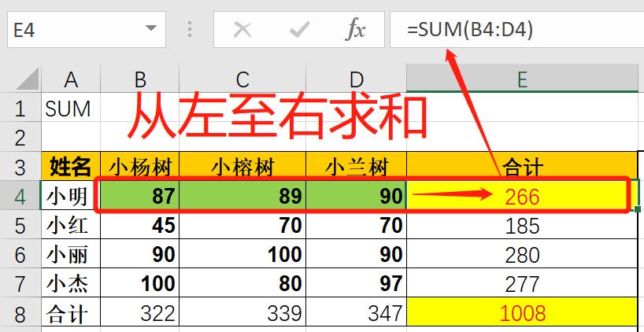The image size is (644, 332).
Task: Click the total cell showing 280
Action: (522, 254)
